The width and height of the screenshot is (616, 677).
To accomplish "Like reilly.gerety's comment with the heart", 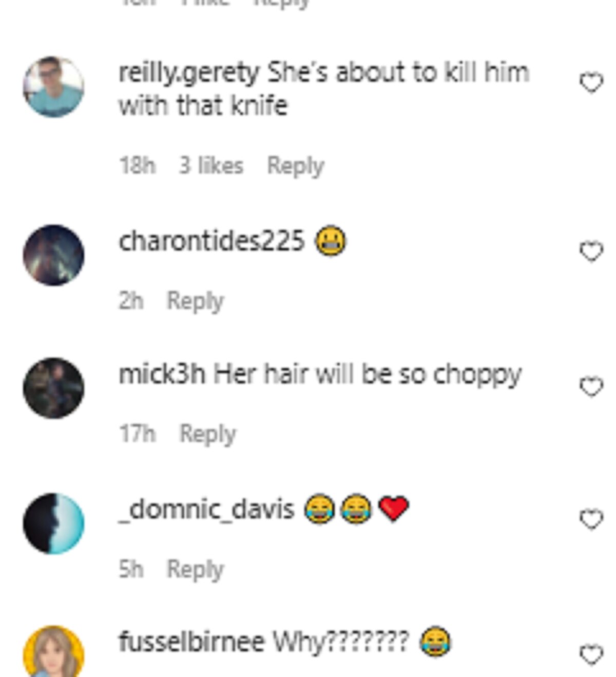I will click(591, 83).
